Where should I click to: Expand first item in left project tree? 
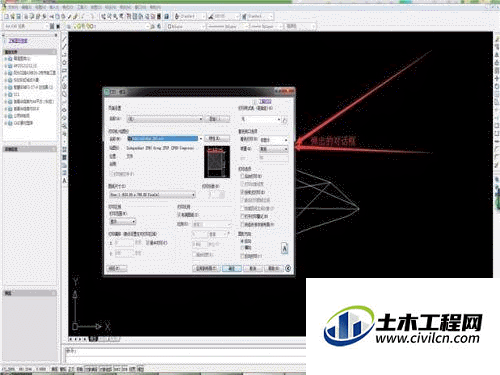pos(6,58)
